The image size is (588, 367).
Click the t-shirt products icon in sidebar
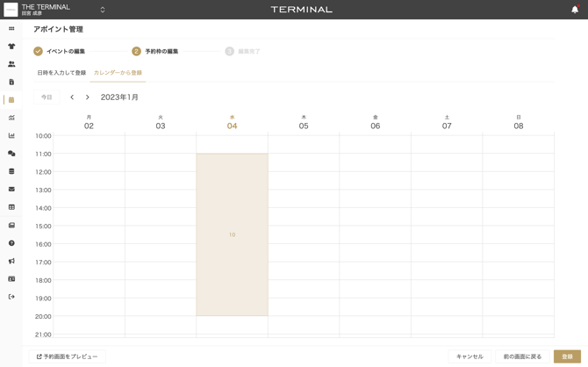11,47
